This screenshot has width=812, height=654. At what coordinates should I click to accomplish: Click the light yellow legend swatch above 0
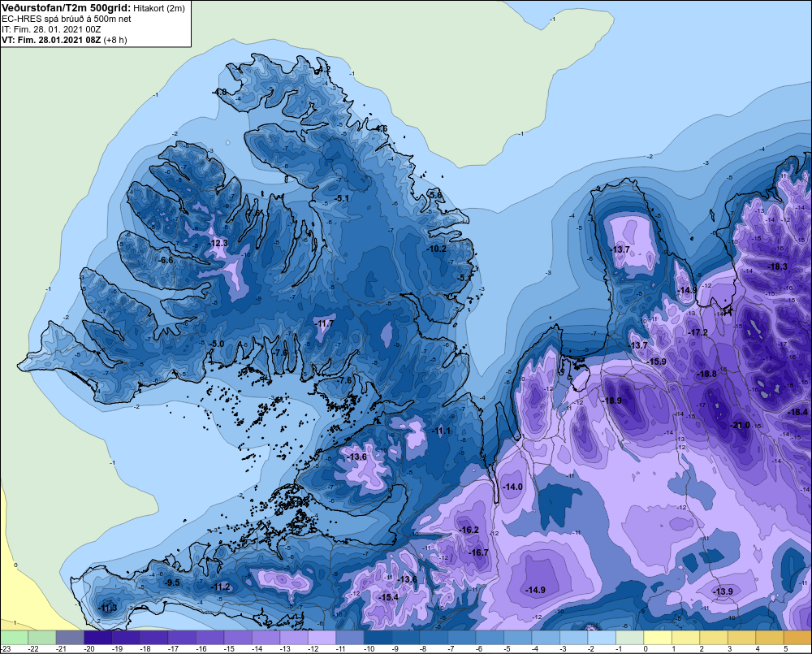pos(658,637)
